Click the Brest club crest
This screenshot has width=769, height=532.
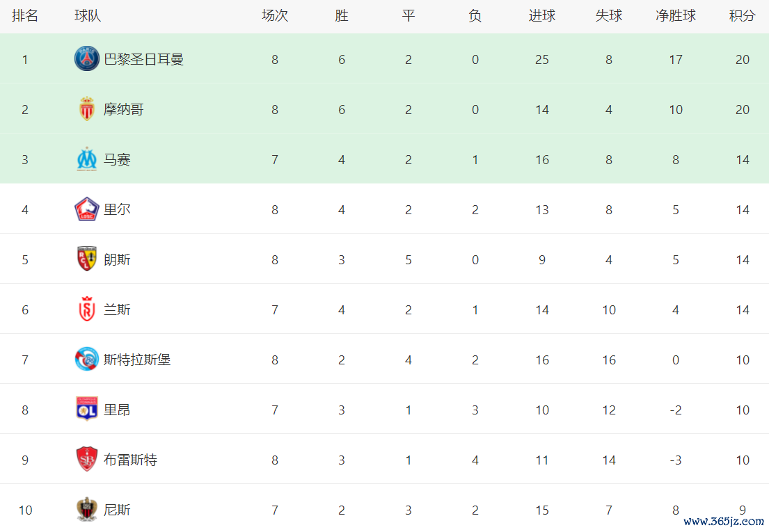click(87, 459)
